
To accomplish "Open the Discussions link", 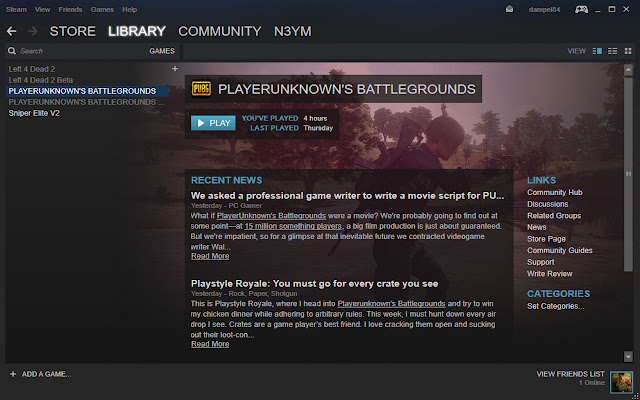I will click(547, 204).
